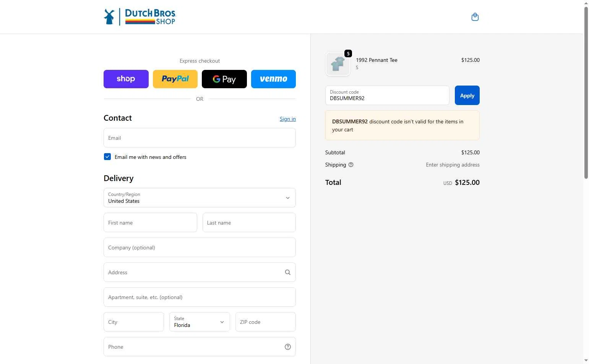Viewport: 589px width, 364px height.
Task: Click the 'Contact' heading
Action: coord(118,118)
